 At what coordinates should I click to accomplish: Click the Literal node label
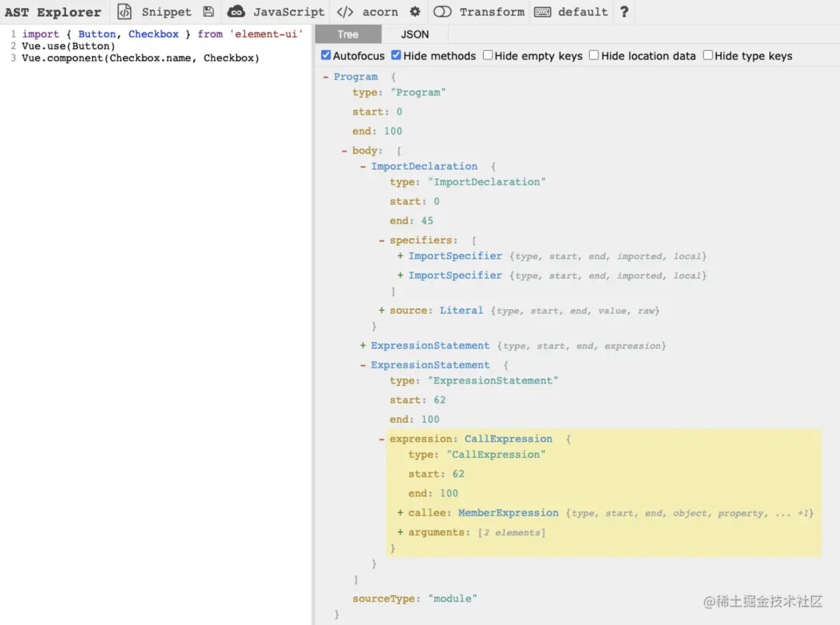(x=461, y=310)
